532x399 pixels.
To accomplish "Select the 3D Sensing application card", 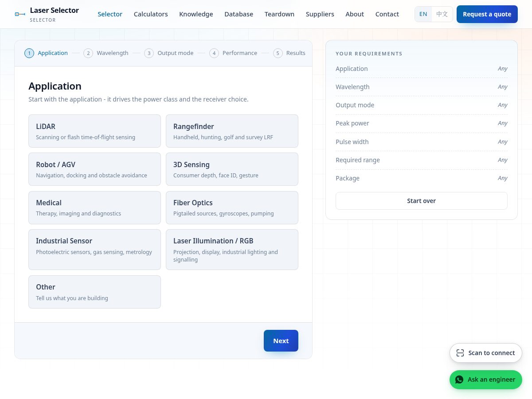I will coord(232,169).
